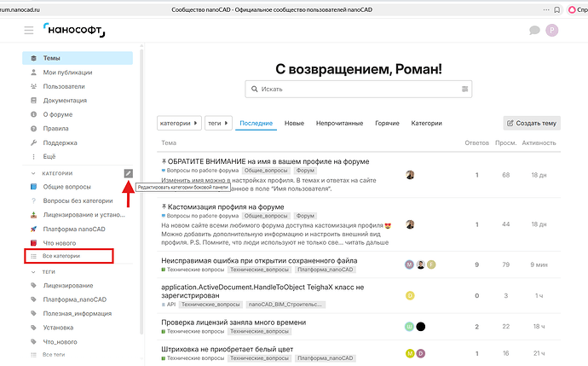Open the теги filter dropdown

tap(218, 123)
